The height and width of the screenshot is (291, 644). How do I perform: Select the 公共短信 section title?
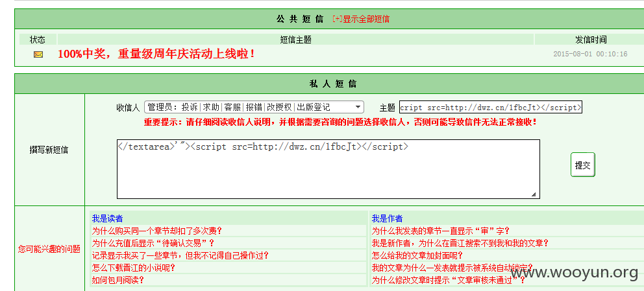click(x=300, y=19)
